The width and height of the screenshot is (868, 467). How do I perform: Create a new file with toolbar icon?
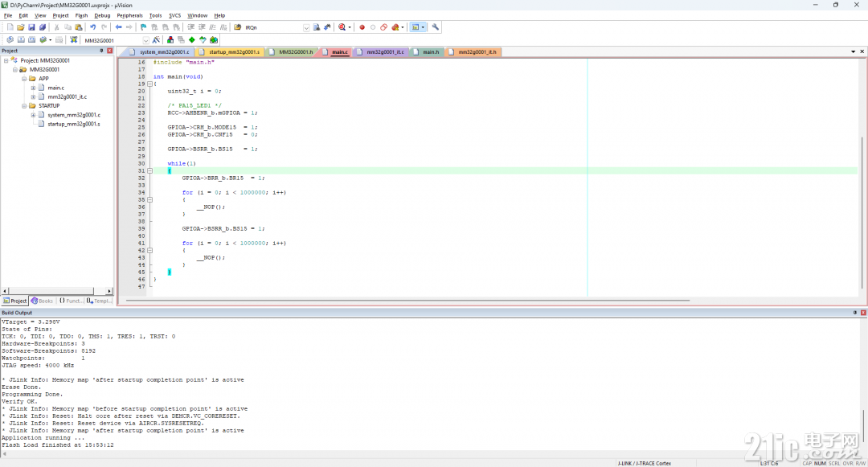tap(10, 27)
